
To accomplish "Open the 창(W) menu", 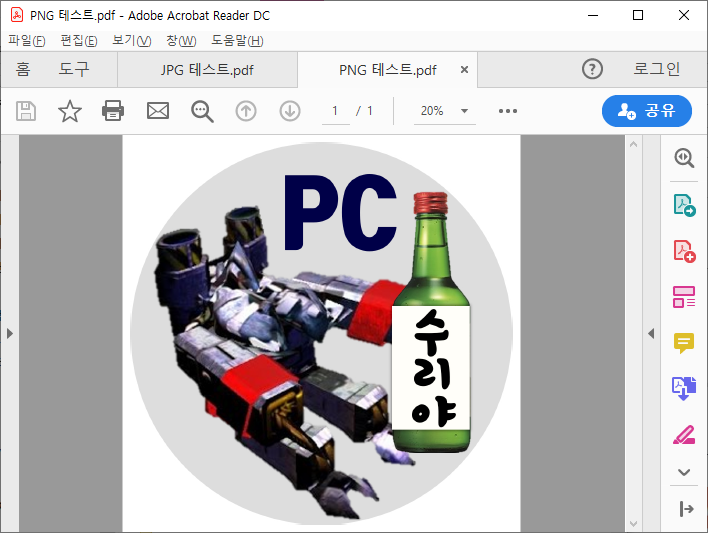I will (x=181, y=41).
